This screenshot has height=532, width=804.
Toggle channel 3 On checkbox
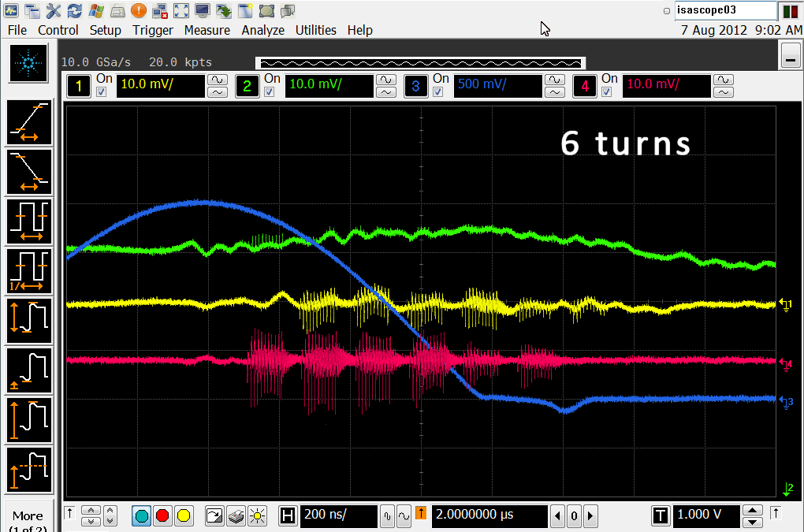[x=438, y=92]
